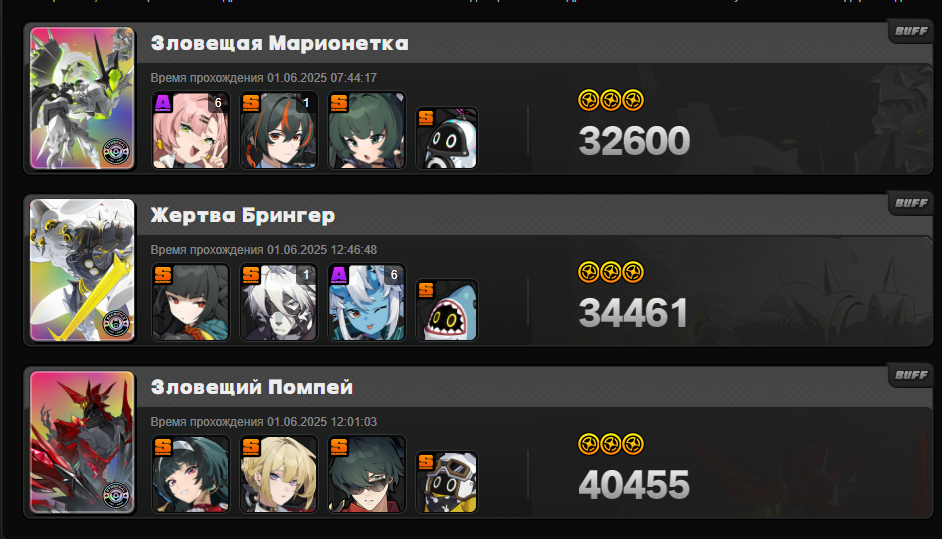Image resolution: width=942 pixels, height=539 pixels.
Task: Click the Зловещая Марионетка boss thumbnail
Action: [82, 98]
